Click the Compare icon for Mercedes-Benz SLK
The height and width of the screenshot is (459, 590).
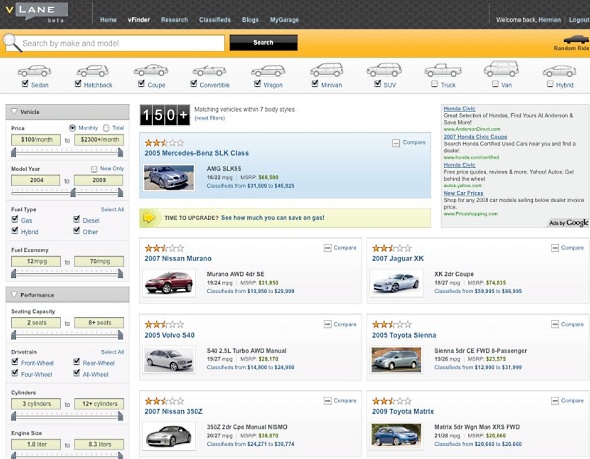pos(396,143)
